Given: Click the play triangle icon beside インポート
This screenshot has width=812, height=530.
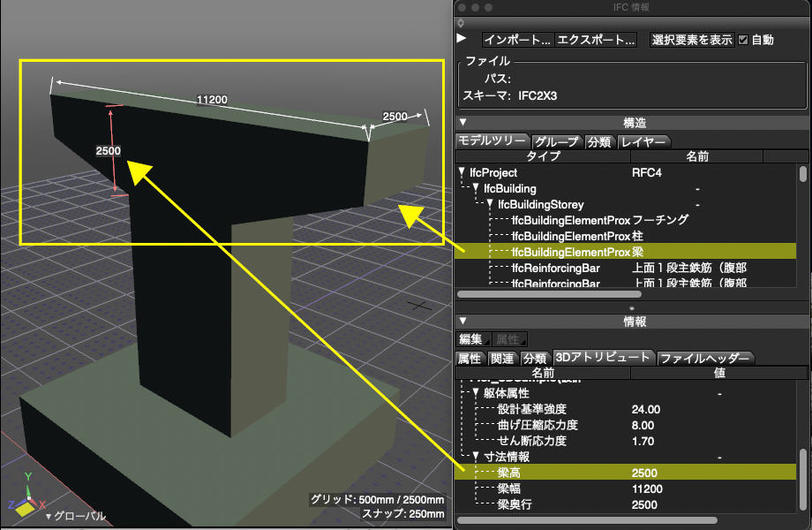Looking at the screenshot, I should 462,38.
